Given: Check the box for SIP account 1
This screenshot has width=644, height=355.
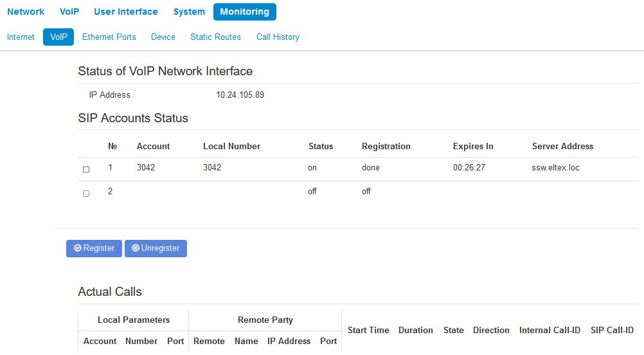Looking at the screenshot, I should tap(86, 170).
